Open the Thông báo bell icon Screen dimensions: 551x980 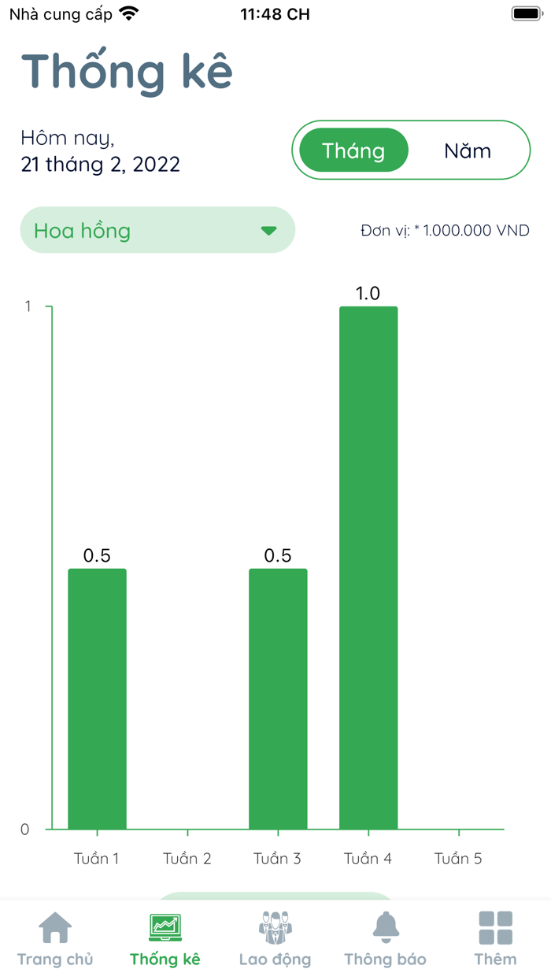[386, 928]
